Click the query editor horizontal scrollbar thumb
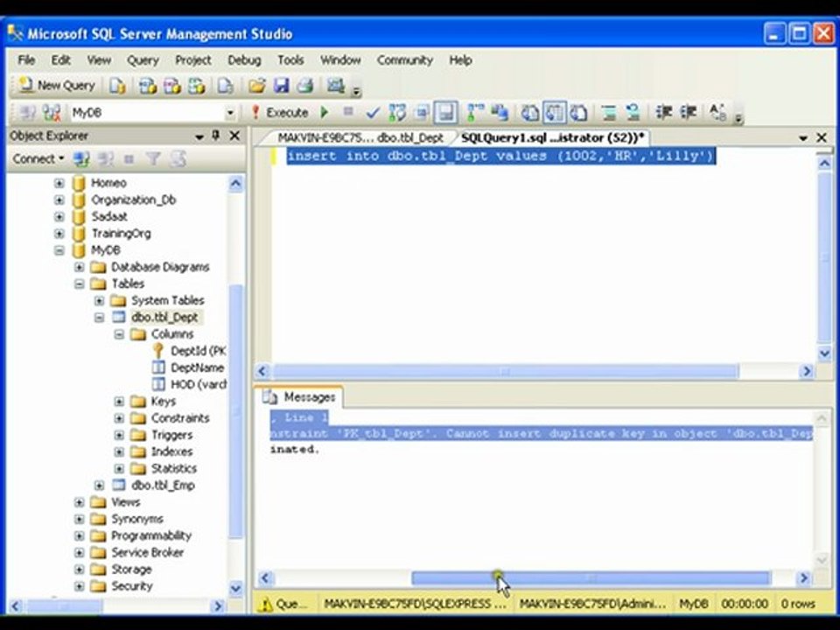This screenshot has width=840, height=630. tap(506, 371)
